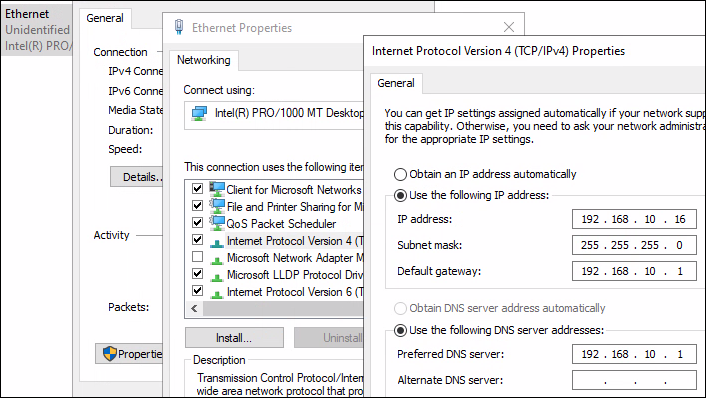706x398 pixels.
Task: Click left arrow of items list scrollbar
Action: tap(195, 309)
